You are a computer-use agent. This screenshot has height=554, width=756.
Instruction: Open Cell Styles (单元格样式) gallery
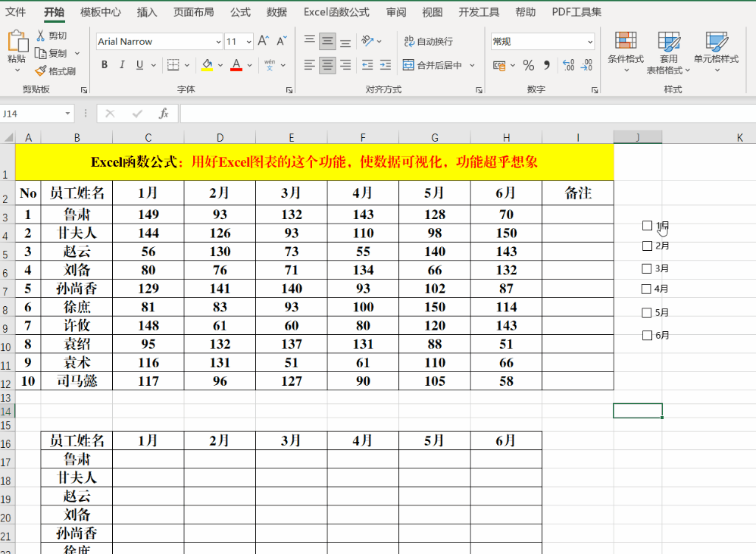716,52
